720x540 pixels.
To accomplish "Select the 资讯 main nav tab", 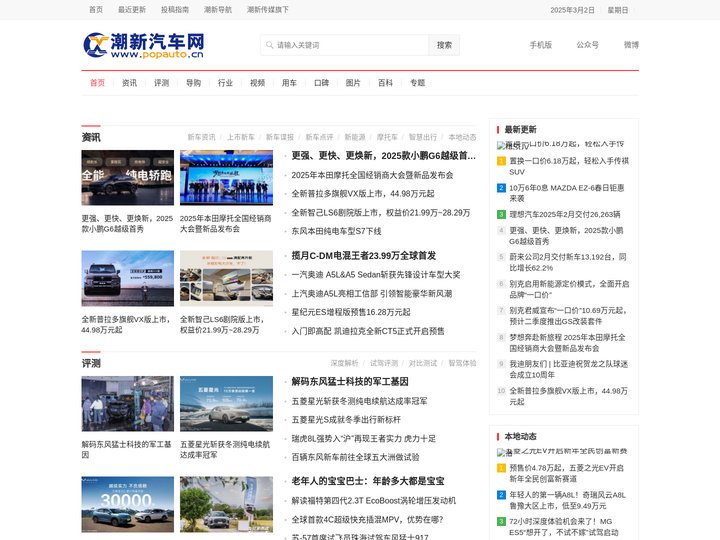I will tap(129, 83).
